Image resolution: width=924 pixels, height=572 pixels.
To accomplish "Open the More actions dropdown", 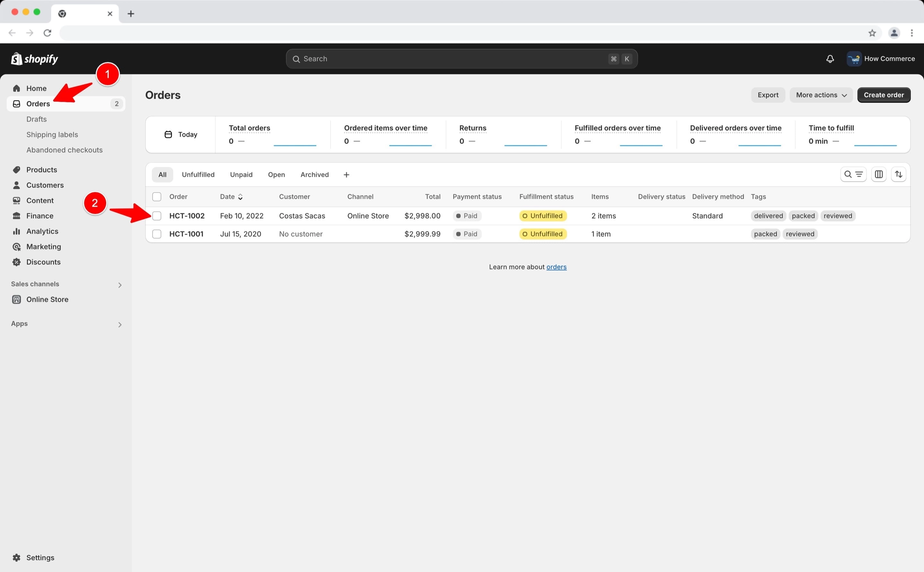I will (821, 95).
